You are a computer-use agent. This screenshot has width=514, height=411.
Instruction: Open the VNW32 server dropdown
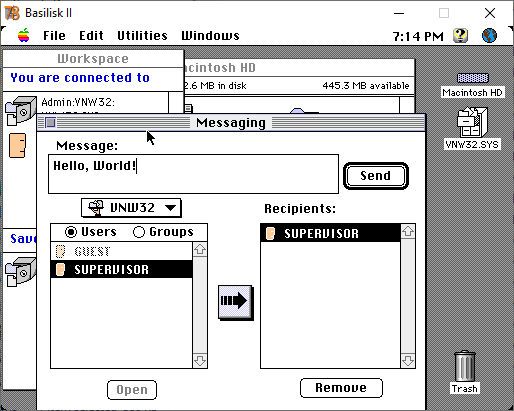[x=131, y=208]
